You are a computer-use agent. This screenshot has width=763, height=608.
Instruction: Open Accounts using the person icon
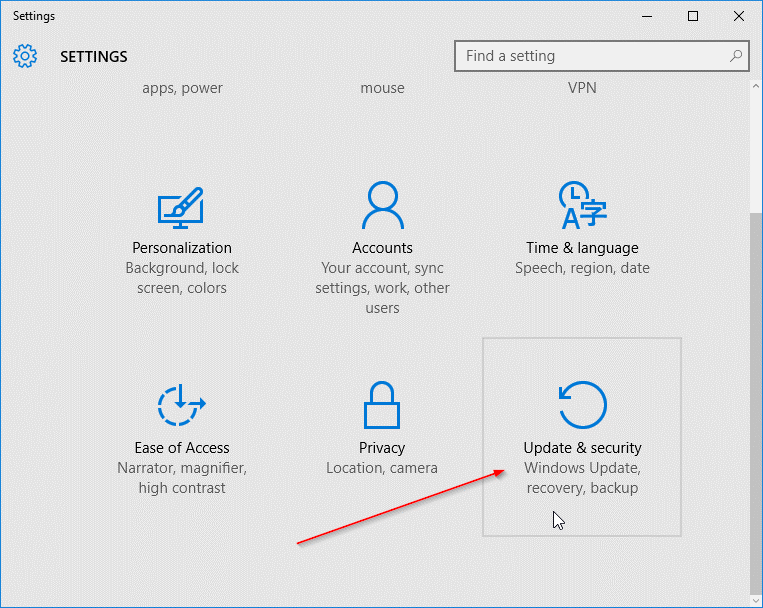382,206
